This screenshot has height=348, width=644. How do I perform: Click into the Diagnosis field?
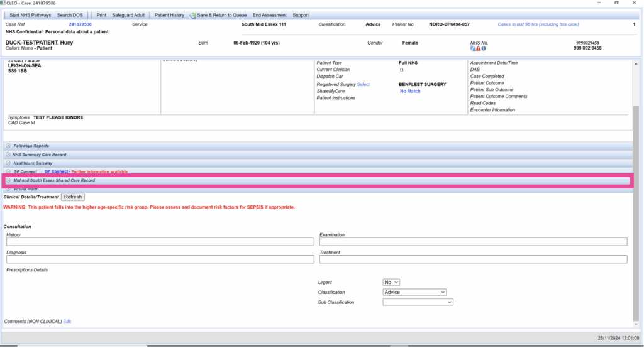[160, 259]
